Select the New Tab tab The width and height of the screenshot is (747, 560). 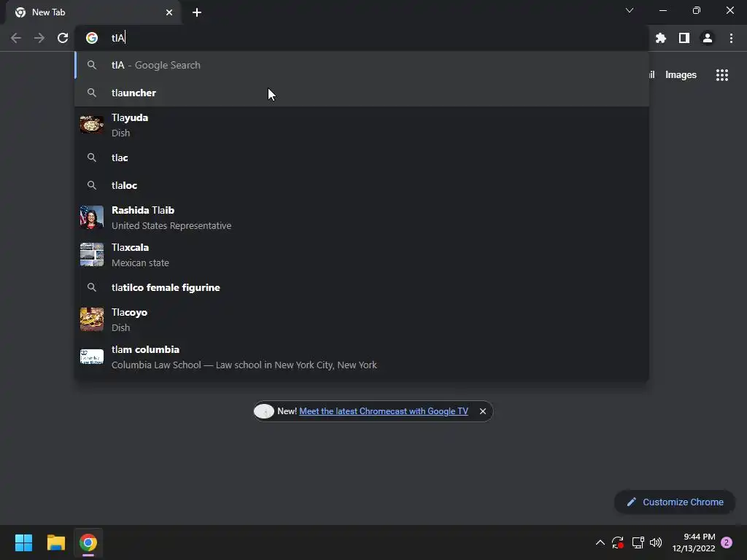tap(93, 12)
